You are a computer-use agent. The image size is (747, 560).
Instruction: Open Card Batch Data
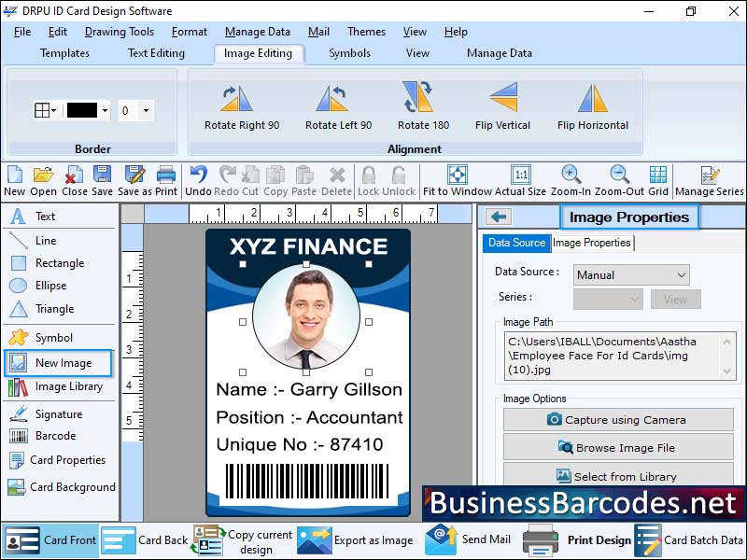(x=689, y=540)
